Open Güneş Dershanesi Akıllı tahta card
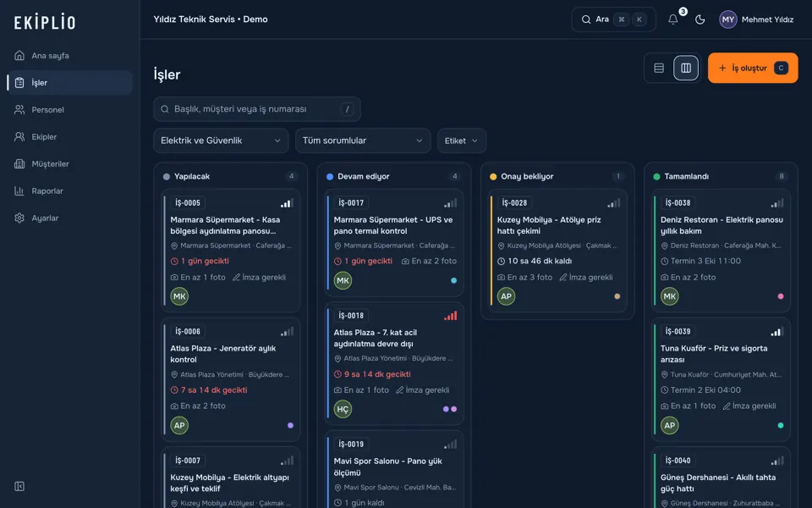Viewport: 812px width, 508px height. tap(721, 478)
